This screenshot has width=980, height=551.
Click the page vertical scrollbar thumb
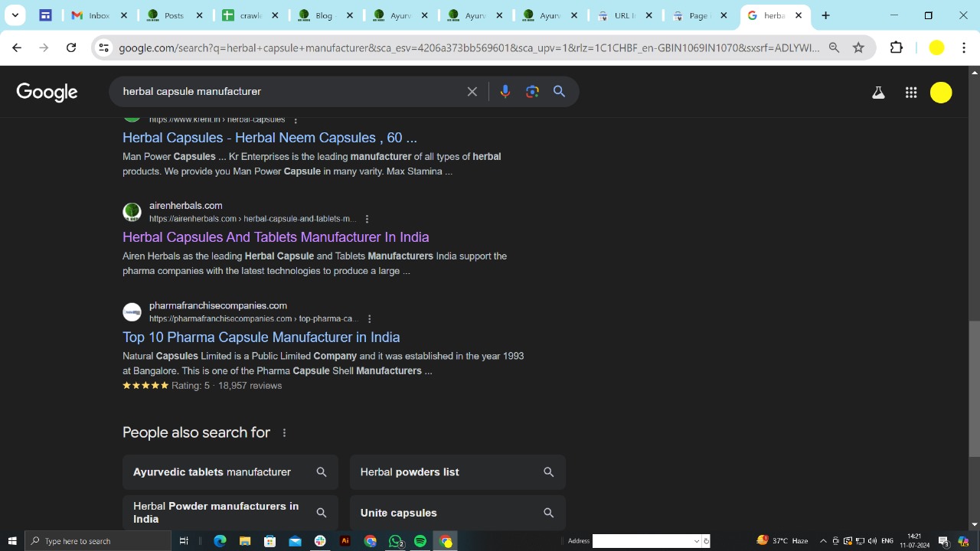point(974,389)
